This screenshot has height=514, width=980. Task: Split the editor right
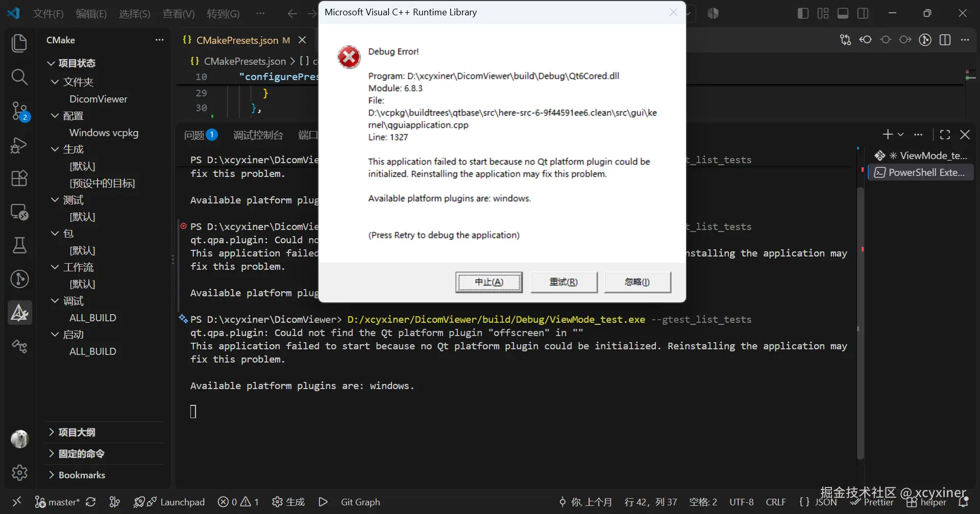945,40
